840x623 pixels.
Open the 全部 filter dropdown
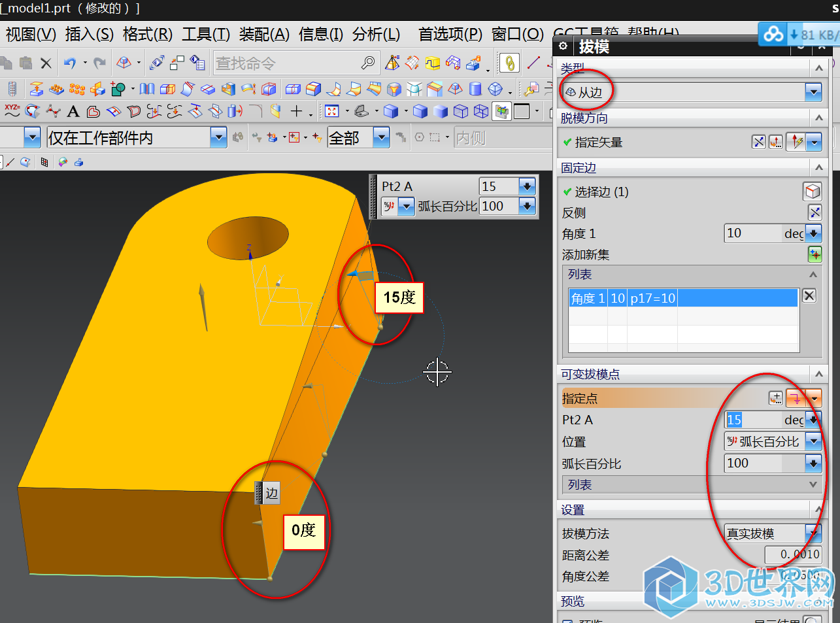click(381, 137)
